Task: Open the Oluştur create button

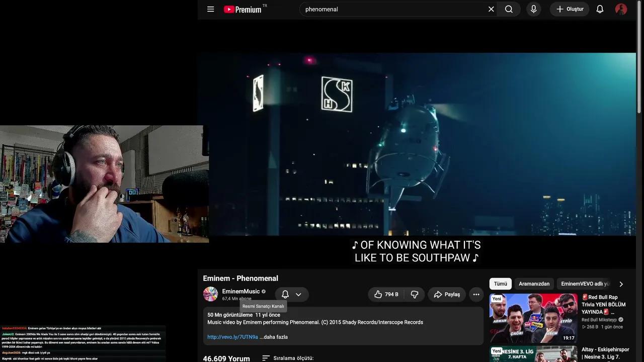Action: pos(570,9)
